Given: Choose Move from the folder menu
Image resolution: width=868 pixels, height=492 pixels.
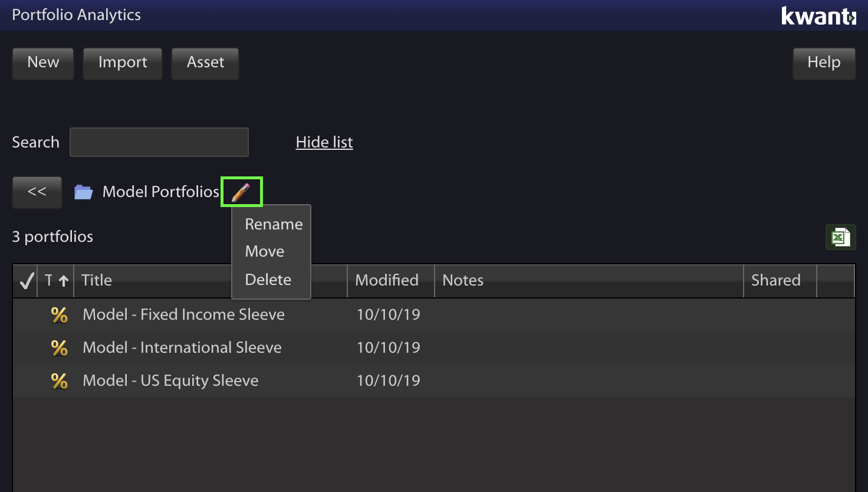Looking at the screenshot, I should coord(265,251).
